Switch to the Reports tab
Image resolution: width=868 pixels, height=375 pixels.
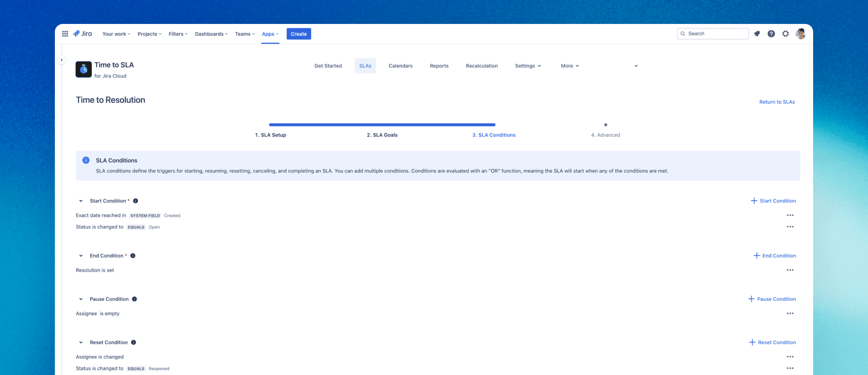(x=439, y=66)
